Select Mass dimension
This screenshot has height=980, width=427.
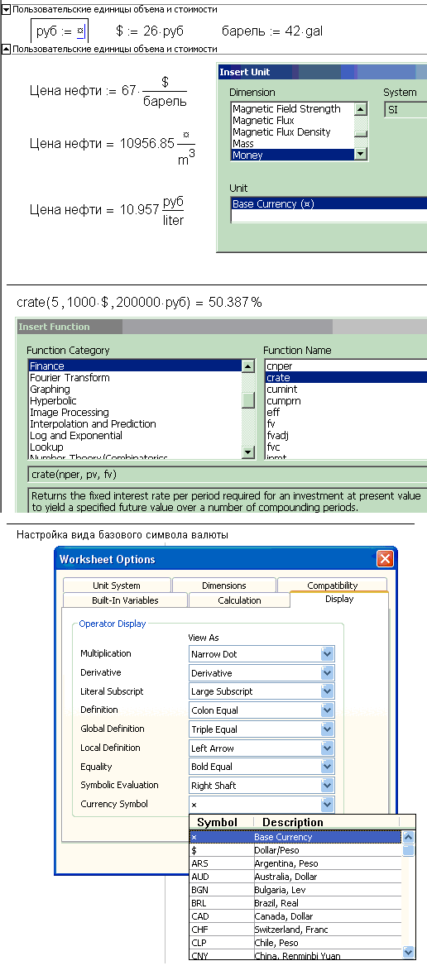(x=291, y=143)
